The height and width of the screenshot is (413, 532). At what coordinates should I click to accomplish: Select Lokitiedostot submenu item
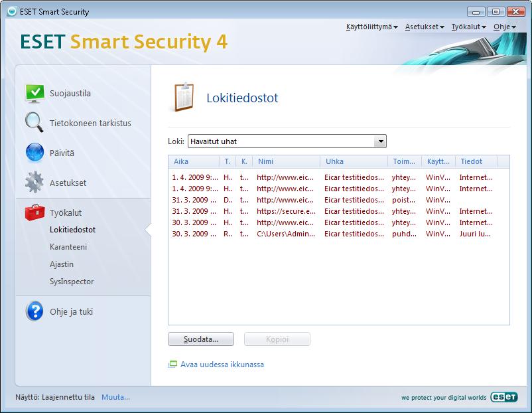72,230
